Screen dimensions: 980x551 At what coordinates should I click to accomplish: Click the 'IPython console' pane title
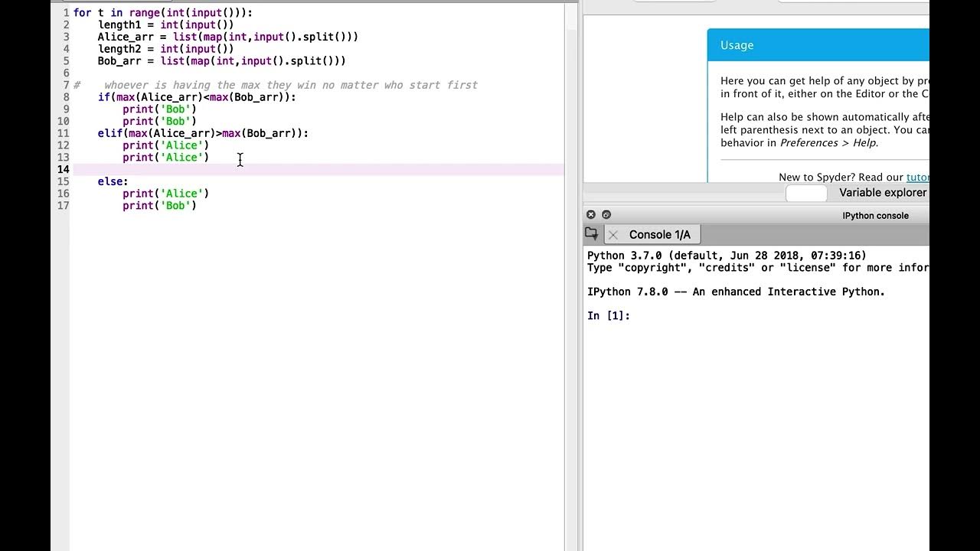875,216
